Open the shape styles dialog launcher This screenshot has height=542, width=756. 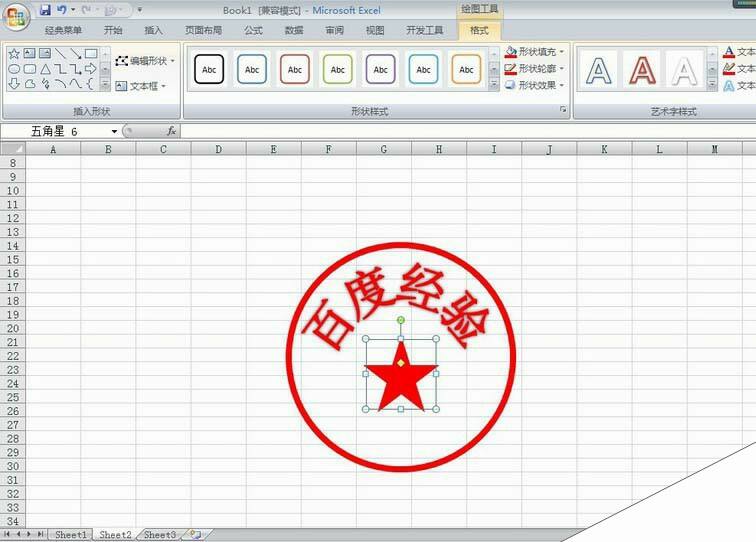coord(563,110)
